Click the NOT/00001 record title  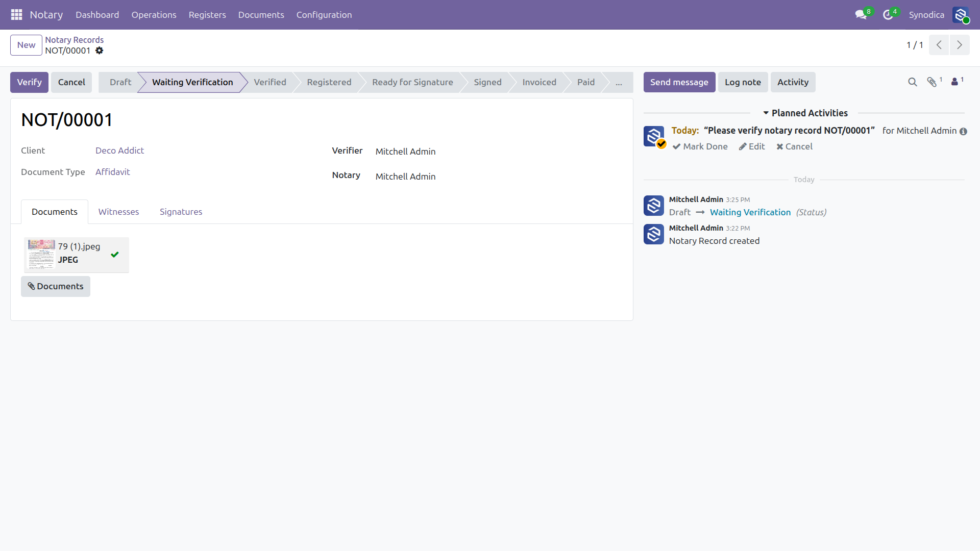tap(67, 120)
